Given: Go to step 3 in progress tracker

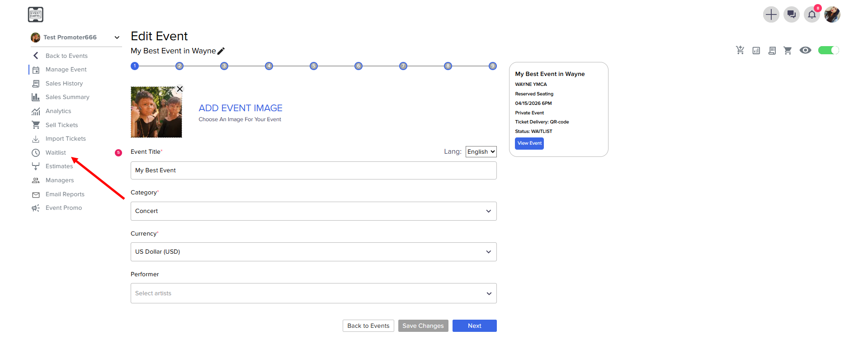Looking at the screenshot, I should [x=224, y=66].
